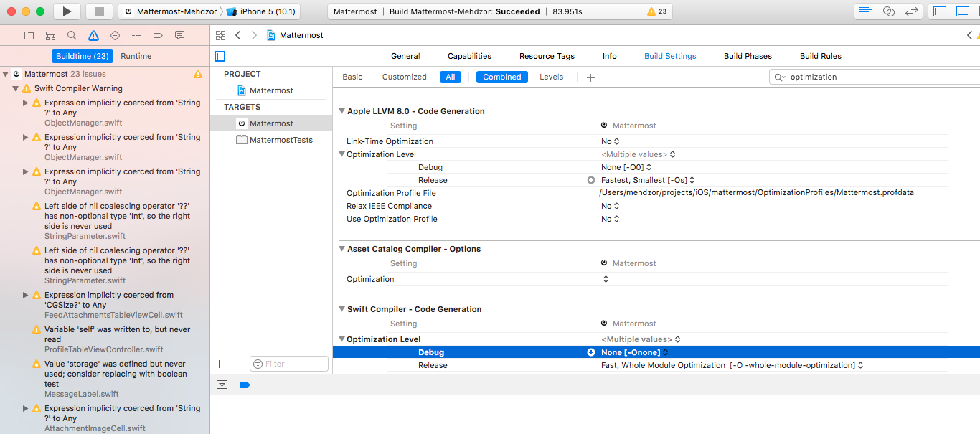Viewport: 980px width, 434px height.
Task: Open Use Optimization Profile No popup
Action: (x=611, y=219)
